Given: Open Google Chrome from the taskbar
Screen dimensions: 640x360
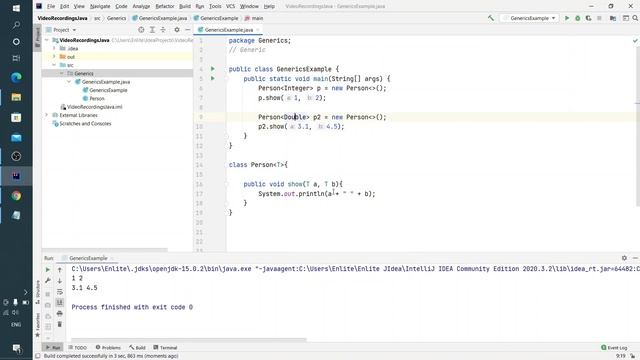Looking at the screenshot, I should tap(16, 196).
